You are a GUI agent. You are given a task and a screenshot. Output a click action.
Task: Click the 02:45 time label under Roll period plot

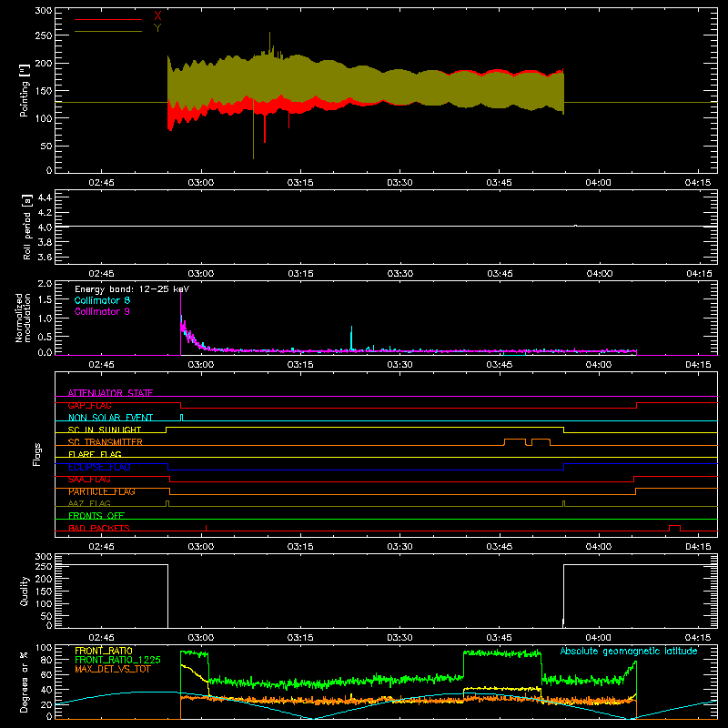point(101,274)
